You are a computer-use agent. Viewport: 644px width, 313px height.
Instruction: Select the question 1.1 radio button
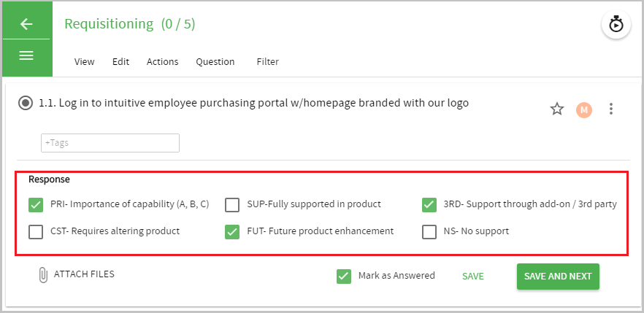[x=26, y=103]
